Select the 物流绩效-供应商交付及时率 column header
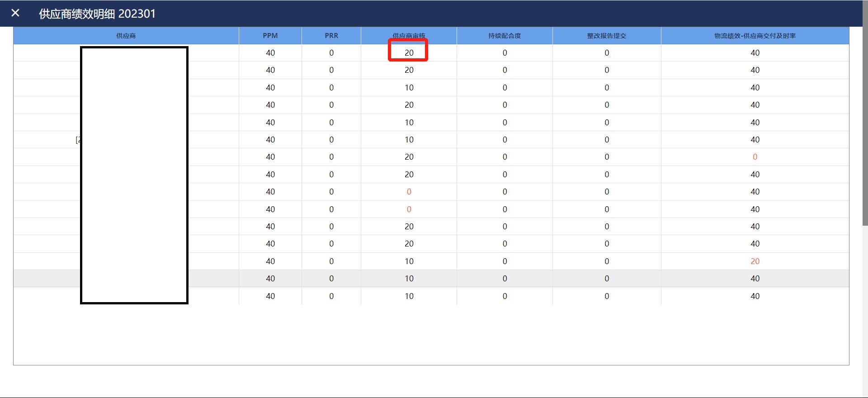This screenshot has width=868, height=398. [x=755, y=36]
